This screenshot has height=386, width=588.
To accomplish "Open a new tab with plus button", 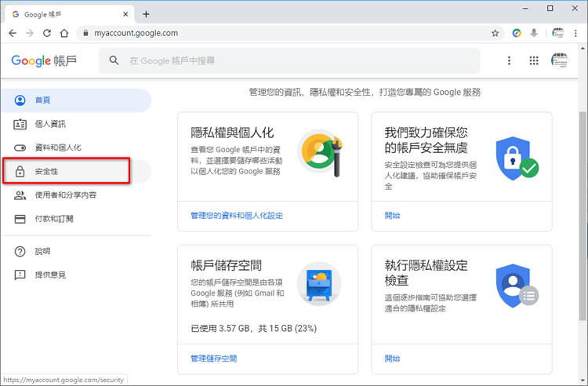I will (x=146, y=14).
